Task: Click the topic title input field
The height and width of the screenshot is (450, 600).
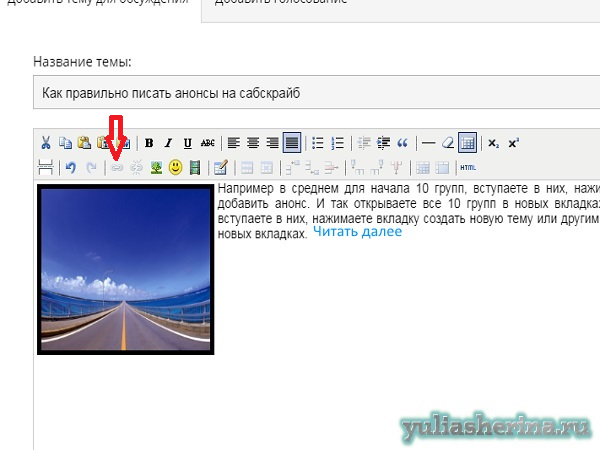Action: [316, 92]
